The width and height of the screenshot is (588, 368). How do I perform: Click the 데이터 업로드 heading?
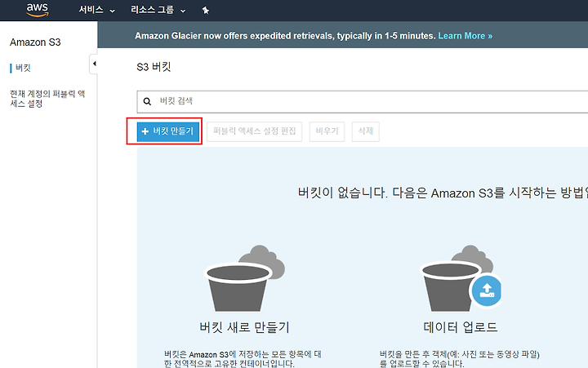tap(461, 327)
